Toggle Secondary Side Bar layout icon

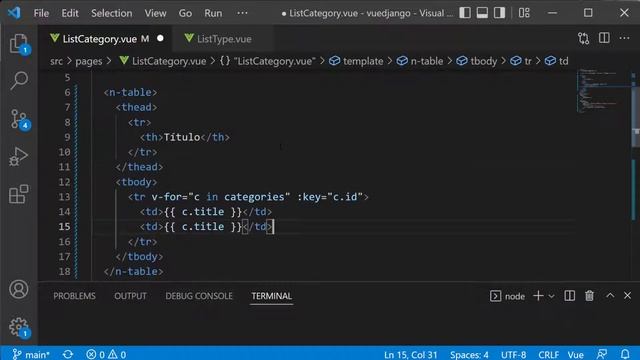click(499, 13)
